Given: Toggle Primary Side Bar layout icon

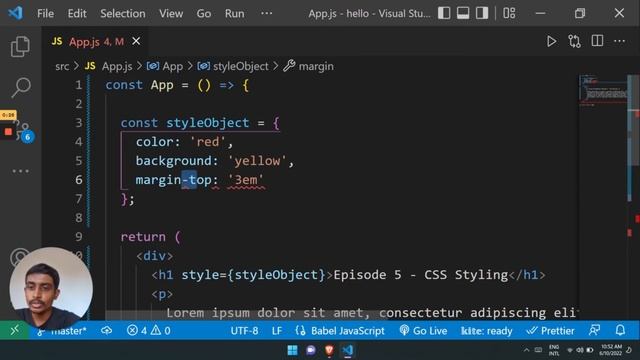Looking at the screenshot, I should pos(444,13).
